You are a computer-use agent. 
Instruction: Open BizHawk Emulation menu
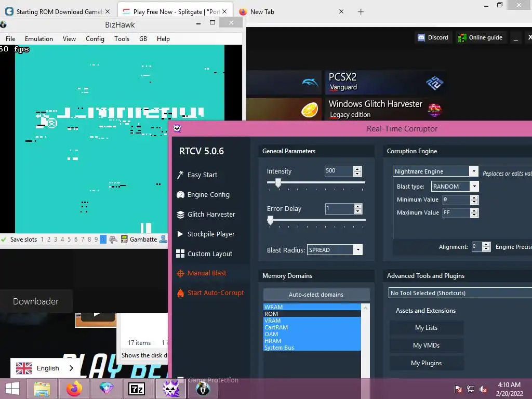point(38,38)
